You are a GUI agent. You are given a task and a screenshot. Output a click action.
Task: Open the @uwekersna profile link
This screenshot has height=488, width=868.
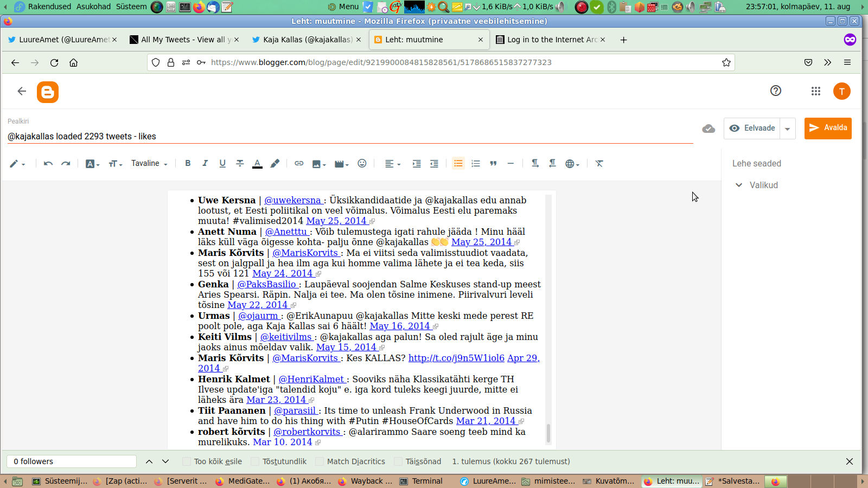(x=293, y=200)
